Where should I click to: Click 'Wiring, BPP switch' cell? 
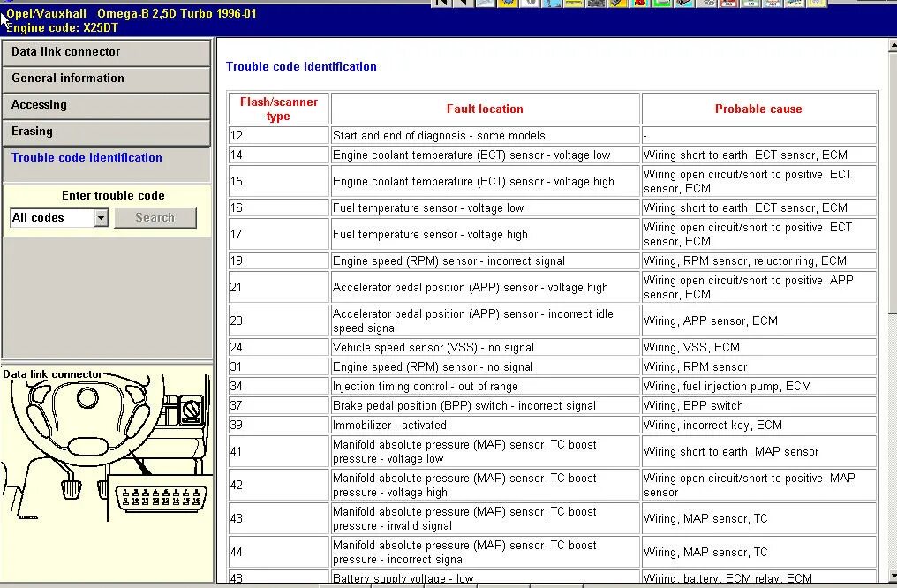click(758, 405)
